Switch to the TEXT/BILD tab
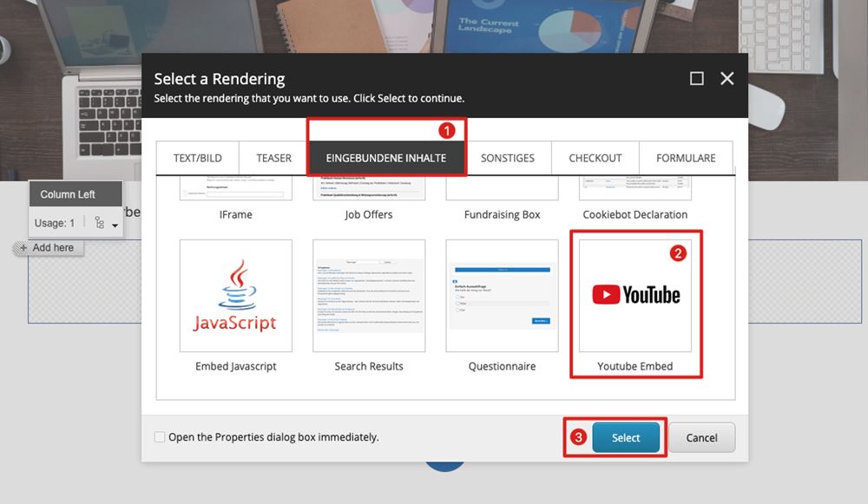 click(x=198, y=158)
